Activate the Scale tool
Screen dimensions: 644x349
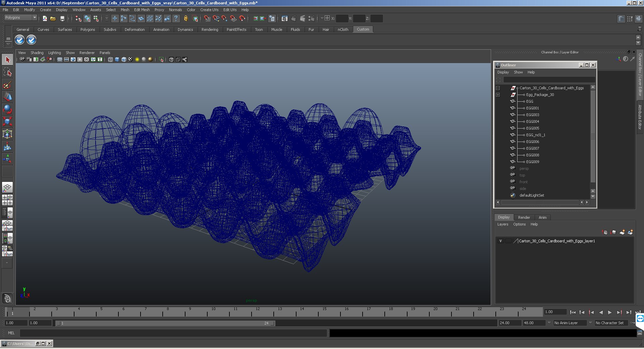pyautogui.click(x=7, y=121)
